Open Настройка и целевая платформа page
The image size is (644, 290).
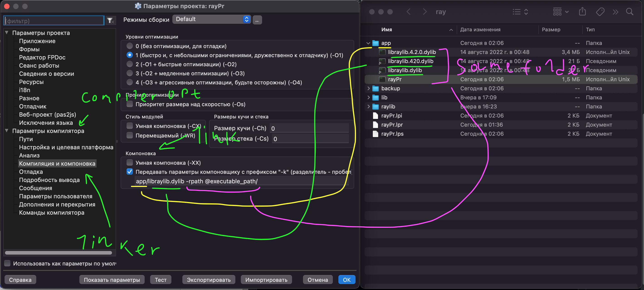point(66,147)
